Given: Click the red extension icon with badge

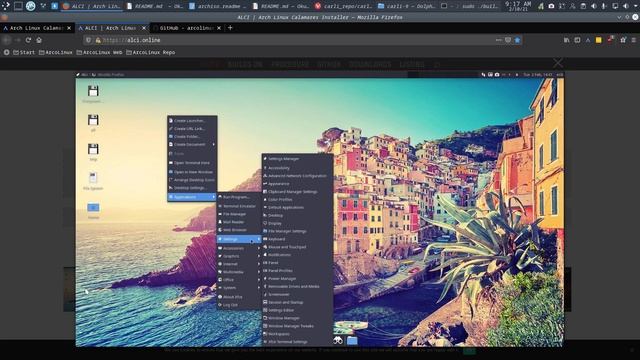Looking at the screenshot, I should 611,40.
